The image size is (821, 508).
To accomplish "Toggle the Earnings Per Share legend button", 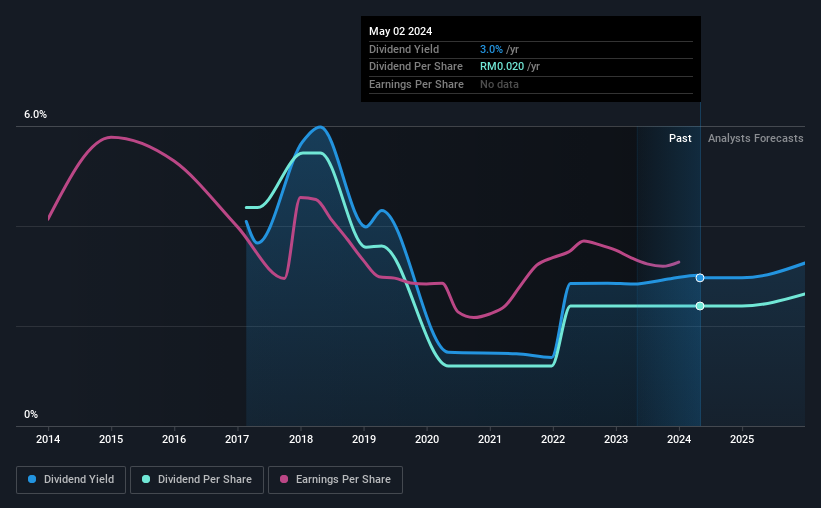I will tap(335, 480).
